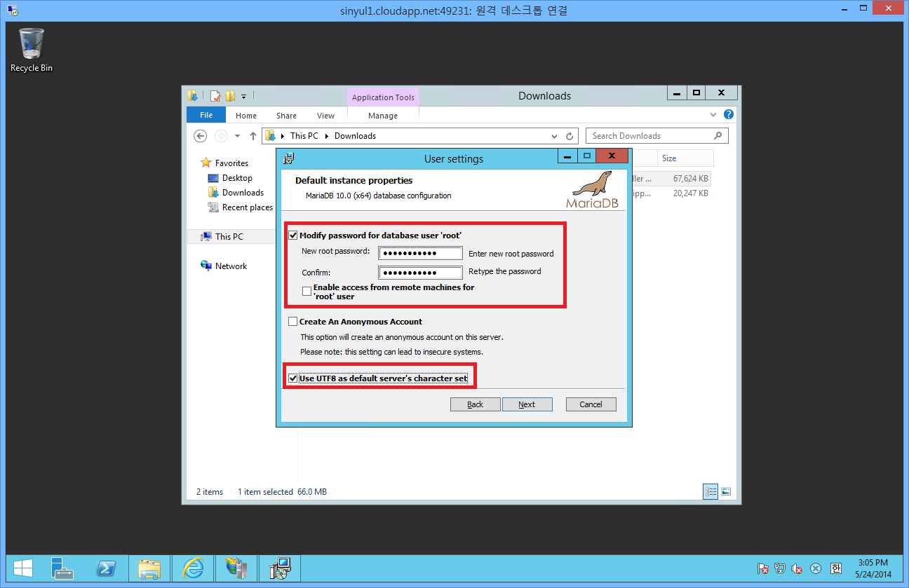Viewport: 909px width, 588px height.
Task: Click the Windows Start button on taskbar
Action: (24, 568)
